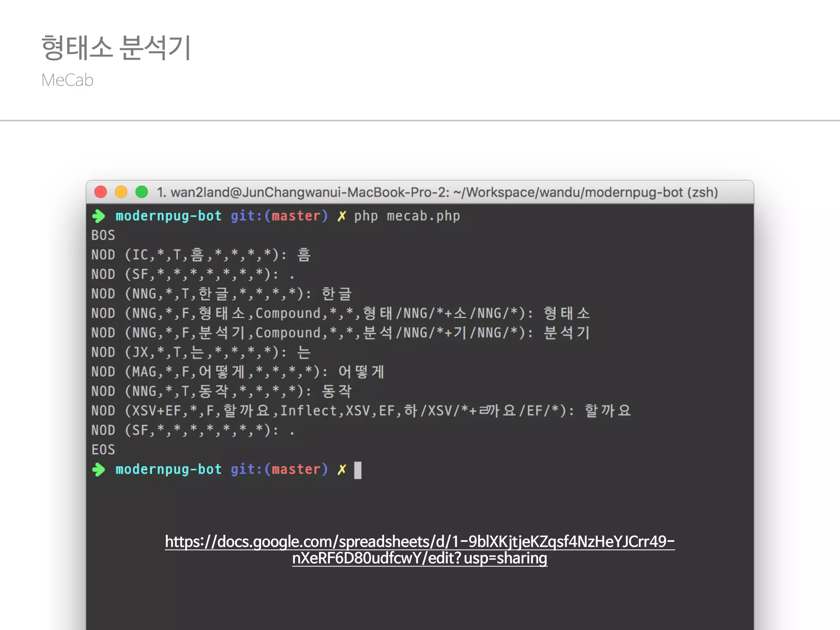Click the NOD Compound line for 형태소

(340, 313)
